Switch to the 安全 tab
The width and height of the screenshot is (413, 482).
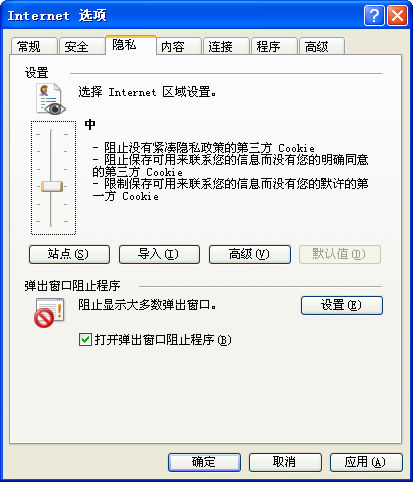[82, 46]
